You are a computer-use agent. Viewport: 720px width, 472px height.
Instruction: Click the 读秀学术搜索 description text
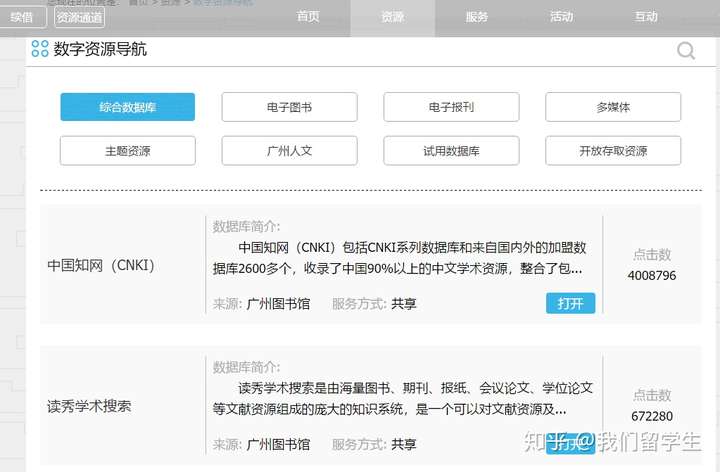coord(402,399)
